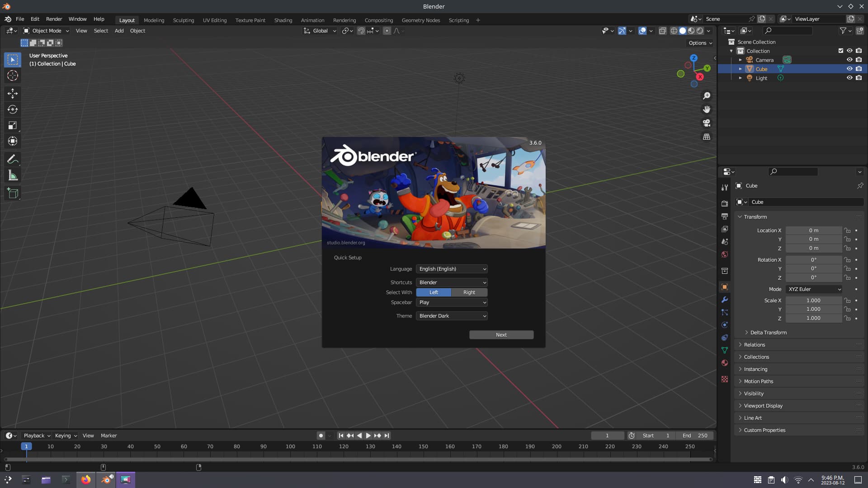Open the XYZ Euler rotation mode dropdown
The image size is (868, 488).
814,289
